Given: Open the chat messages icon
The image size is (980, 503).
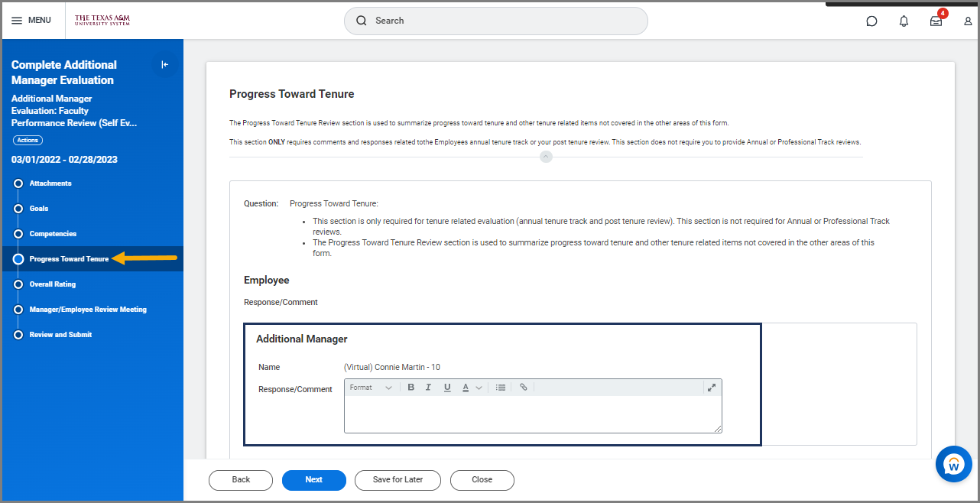Looking at the screenshot, I should 871,21.
